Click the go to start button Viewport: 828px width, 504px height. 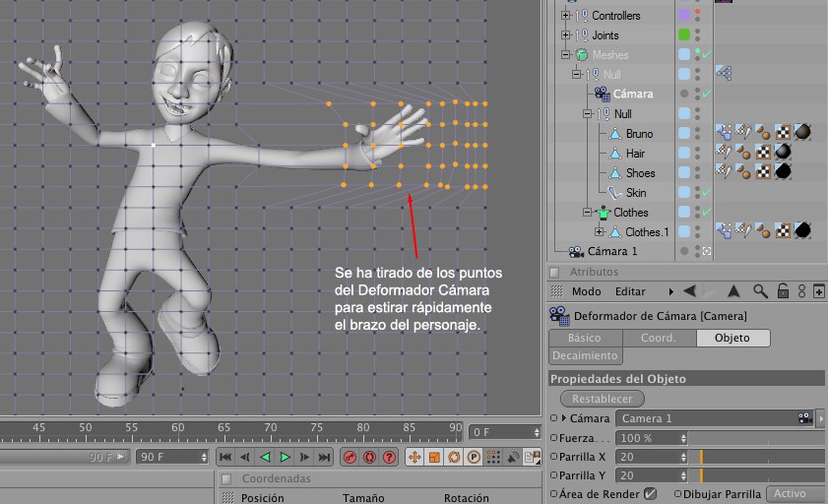pyautogui.click(x=225, y=457)
